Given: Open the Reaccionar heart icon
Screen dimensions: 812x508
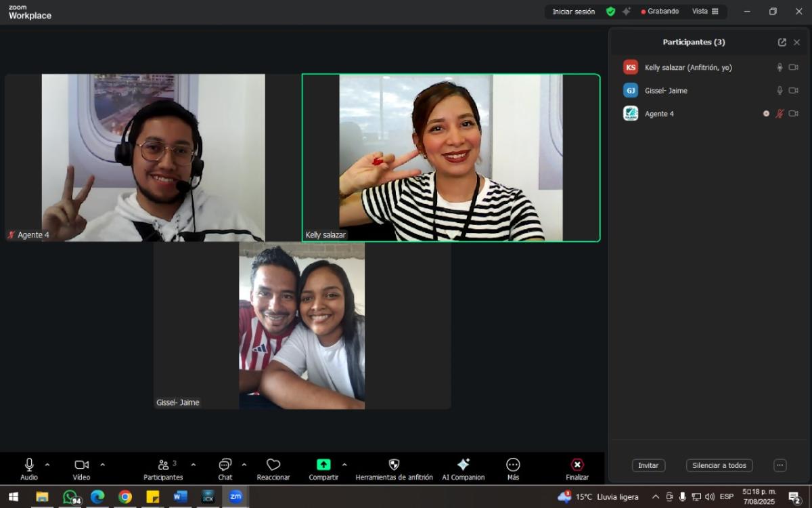Looking at the screenshot, I should pos(273,465).
